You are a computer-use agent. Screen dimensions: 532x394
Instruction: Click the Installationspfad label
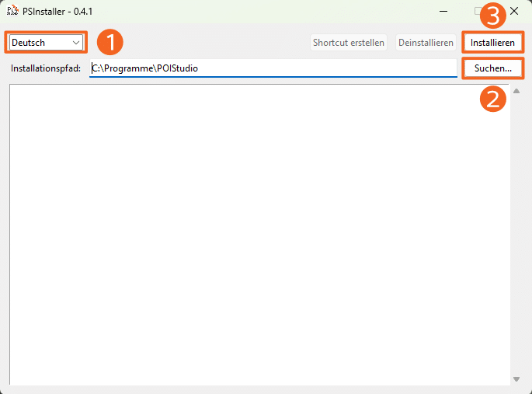[46, 68]
